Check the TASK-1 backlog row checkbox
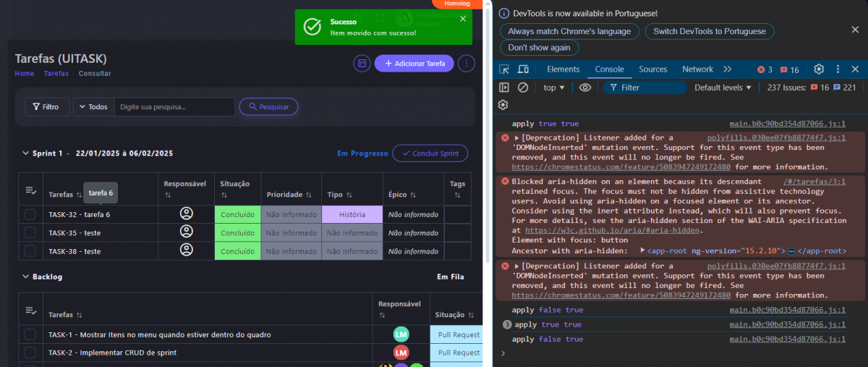 click(x=30, y=334)
